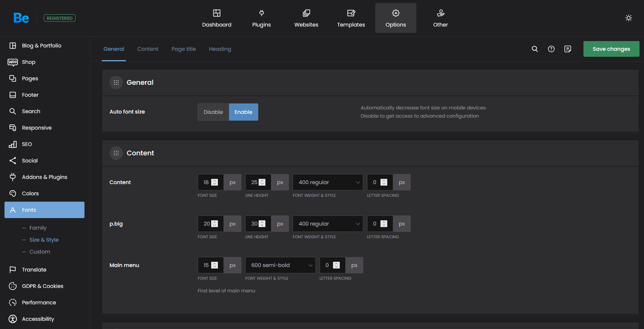Image resolution: width=644 pixels, height=329 pixels.
Task: Open the help question mark icon
Action: 551,49
